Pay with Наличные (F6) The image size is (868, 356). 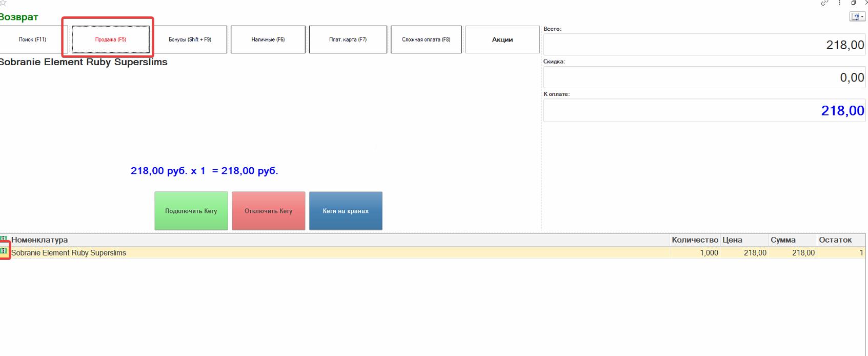[268, 39]
